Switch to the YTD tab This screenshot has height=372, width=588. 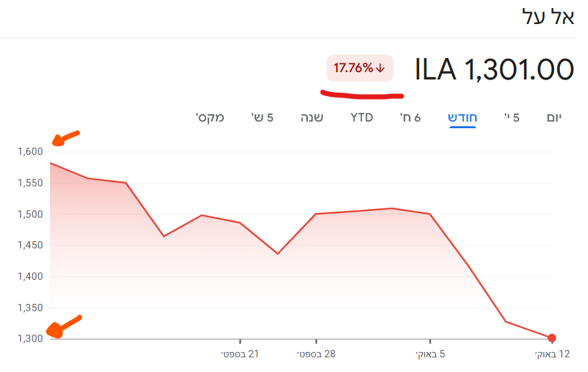click(362, 118)
